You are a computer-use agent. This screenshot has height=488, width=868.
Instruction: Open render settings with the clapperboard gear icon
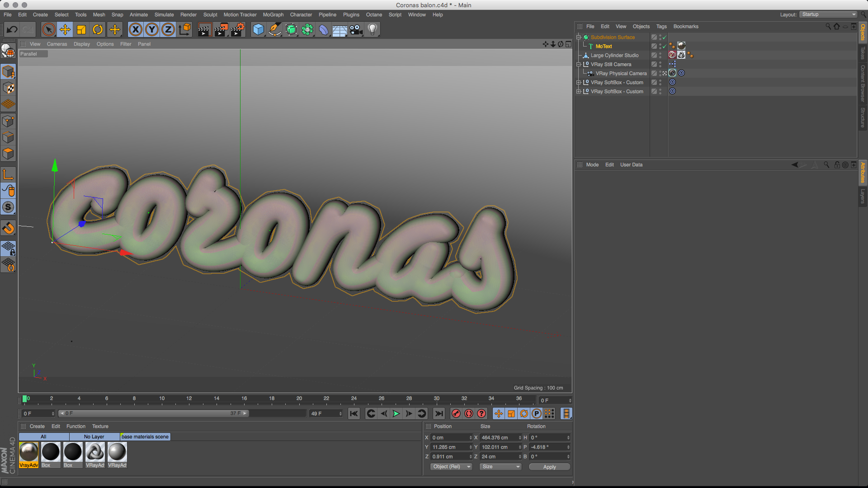(238, 30)
